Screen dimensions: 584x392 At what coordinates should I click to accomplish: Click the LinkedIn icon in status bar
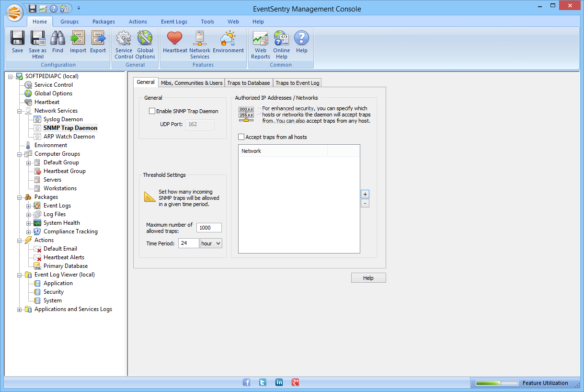[279, 382]
